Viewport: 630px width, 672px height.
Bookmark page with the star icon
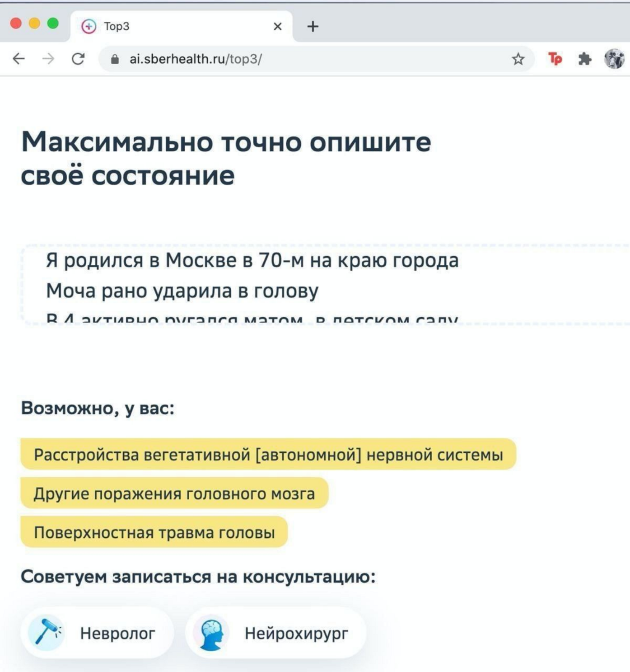coord(518,59)
